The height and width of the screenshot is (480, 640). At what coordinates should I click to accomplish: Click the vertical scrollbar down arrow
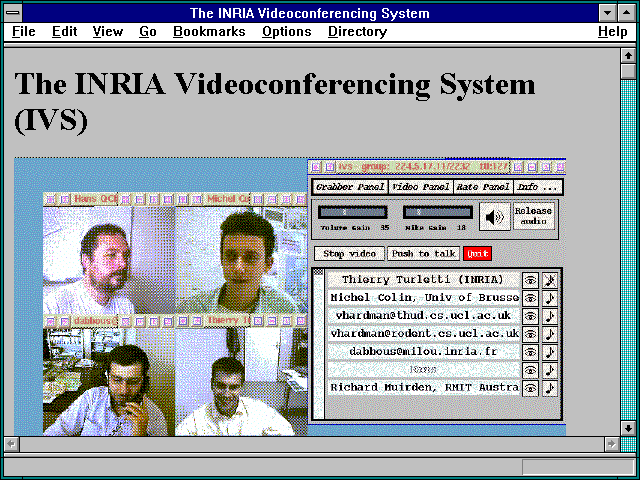point(628,428)
